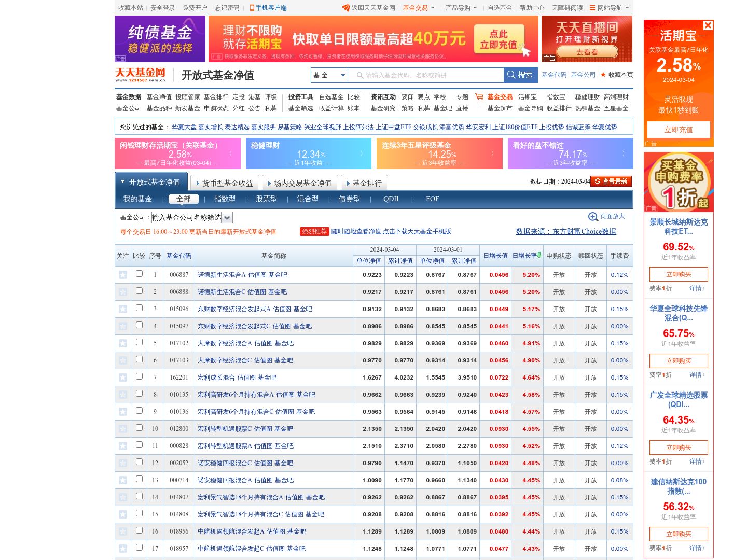
Task: Star fund 大摩数字经济混合A as favorite
Action: (x=123, y=343)
